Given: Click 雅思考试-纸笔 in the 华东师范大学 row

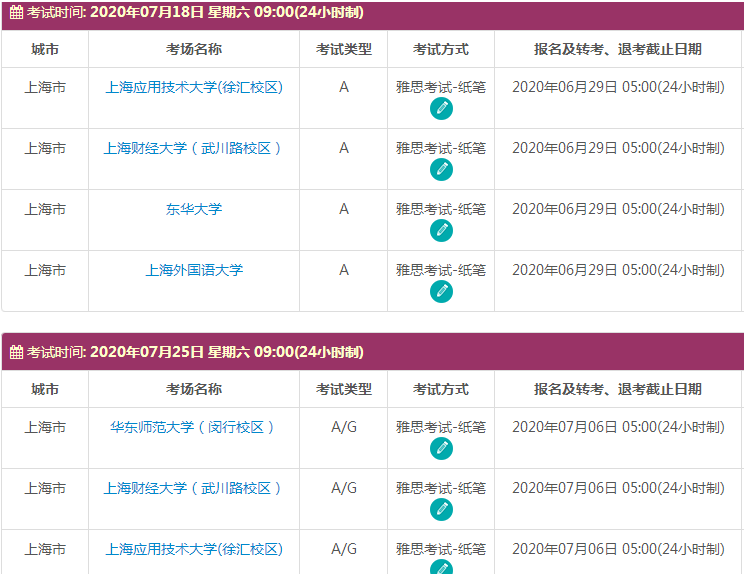Looking at the screenshot, I should pos(441,427).
